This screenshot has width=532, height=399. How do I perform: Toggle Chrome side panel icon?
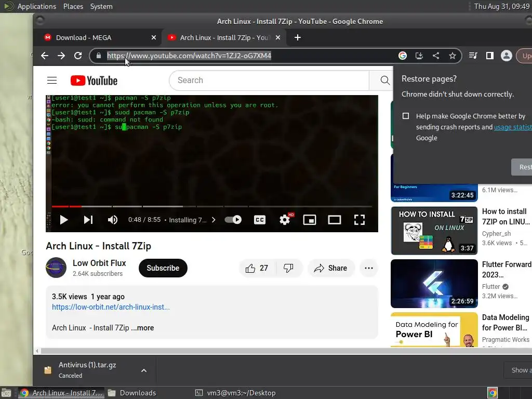(489, 56)
